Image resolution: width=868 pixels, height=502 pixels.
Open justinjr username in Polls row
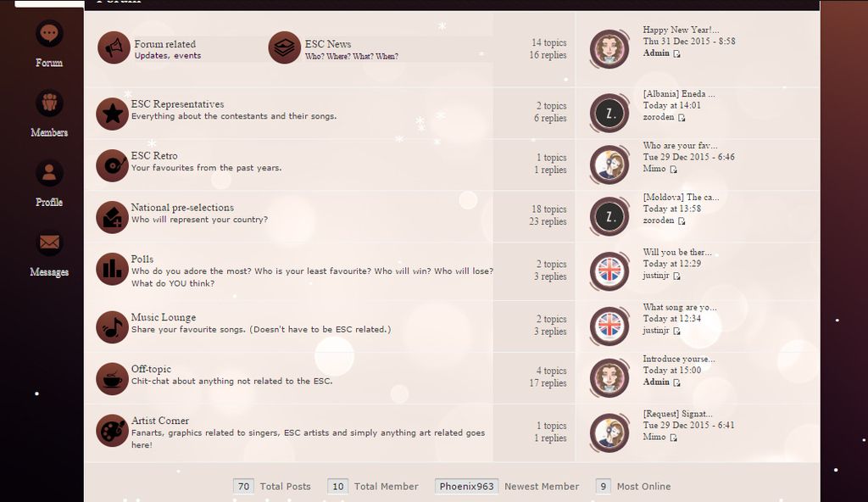[656, 276]
